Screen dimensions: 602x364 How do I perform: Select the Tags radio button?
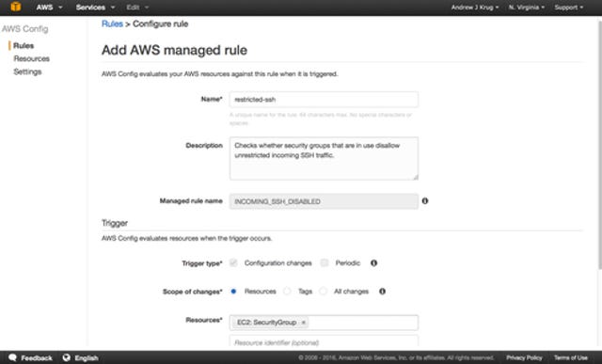point(287,292)
